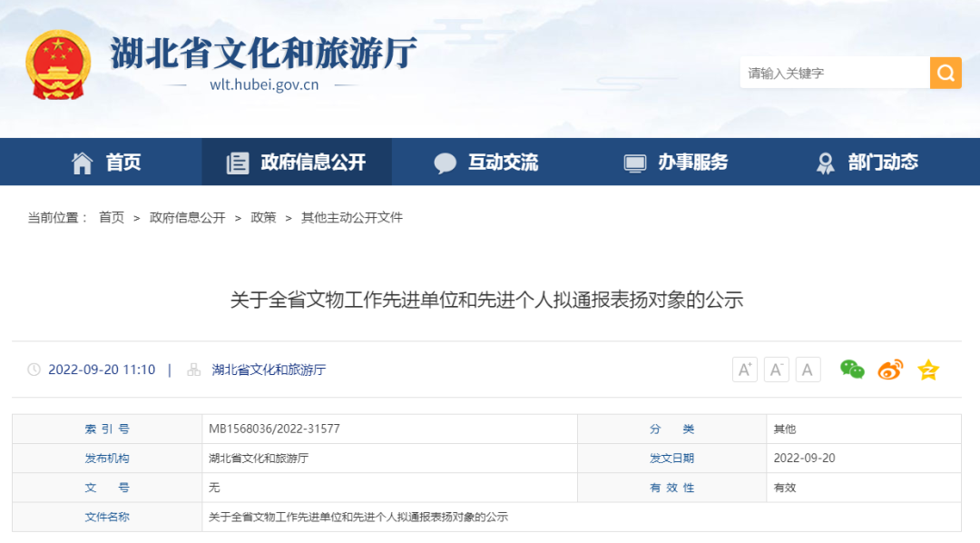Click the home icon beside 首页
Viewport: 980px width, 543px height.
(82, 163)
